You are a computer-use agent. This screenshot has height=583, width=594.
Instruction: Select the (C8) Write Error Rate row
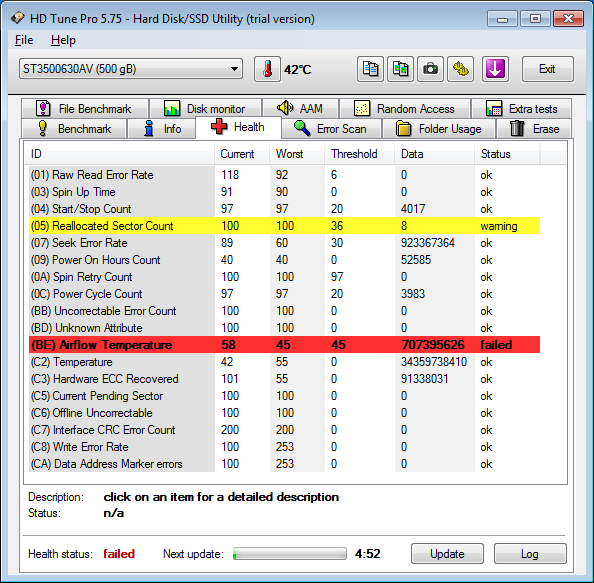[284, 447]
